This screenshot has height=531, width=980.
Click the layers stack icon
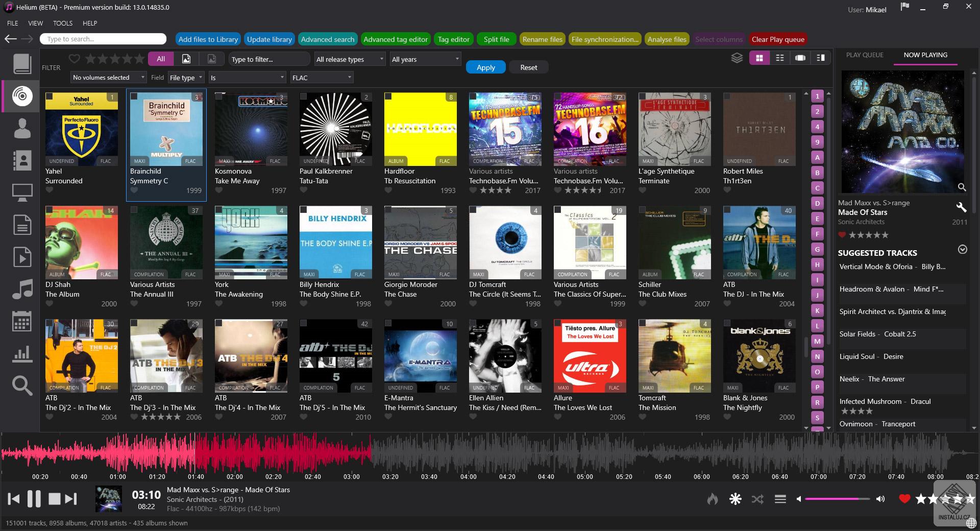(x=737, y=58)
